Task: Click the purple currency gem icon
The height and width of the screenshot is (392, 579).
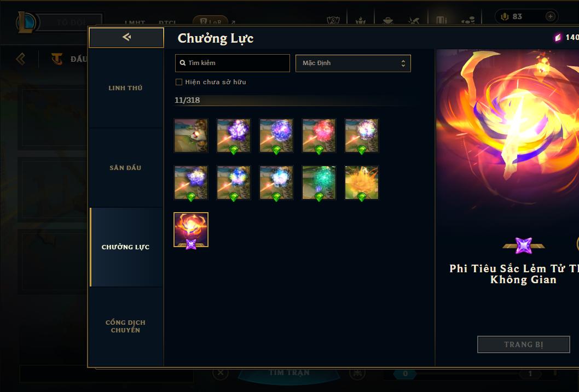Action: point(558,37)
